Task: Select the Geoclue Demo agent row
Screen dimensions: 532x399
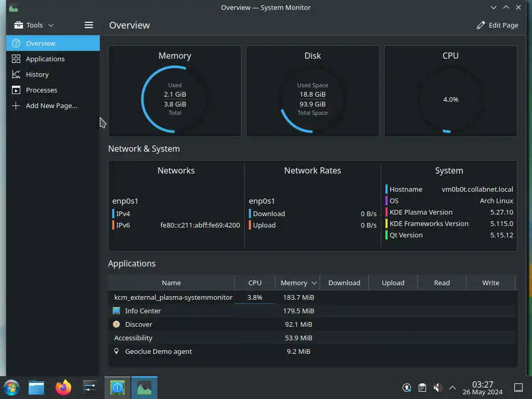Action: tap(312, 352)
